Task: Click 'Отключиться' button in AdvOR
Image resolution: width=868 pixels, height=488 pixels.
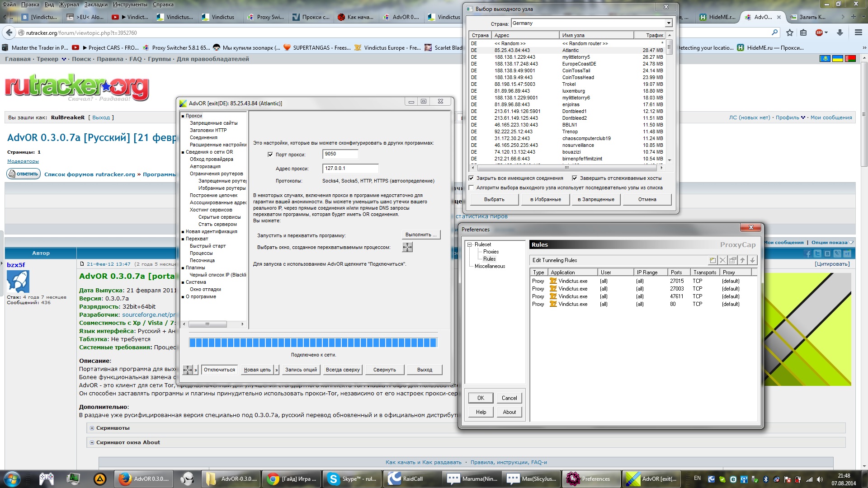Action: tap(219, 370)
